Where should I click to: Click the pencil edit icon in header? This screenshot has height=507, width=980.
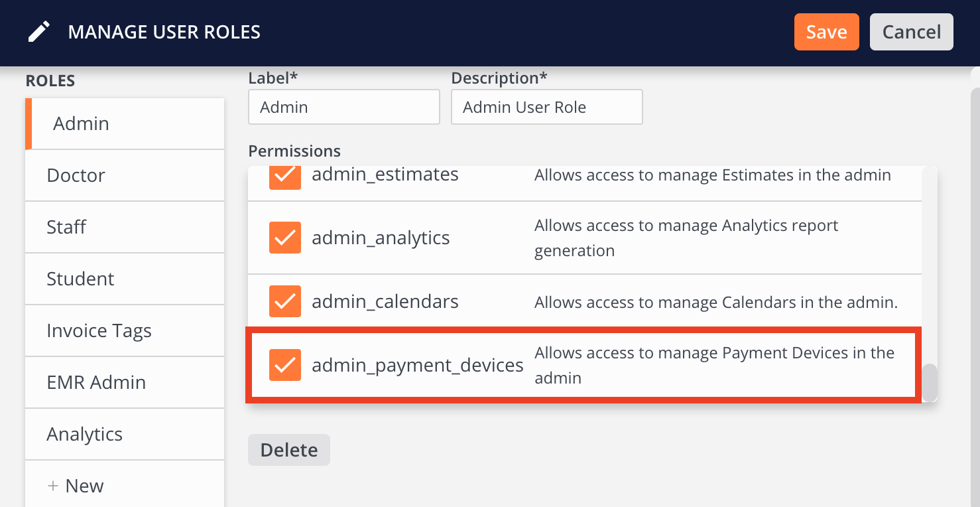click(39, 32)
